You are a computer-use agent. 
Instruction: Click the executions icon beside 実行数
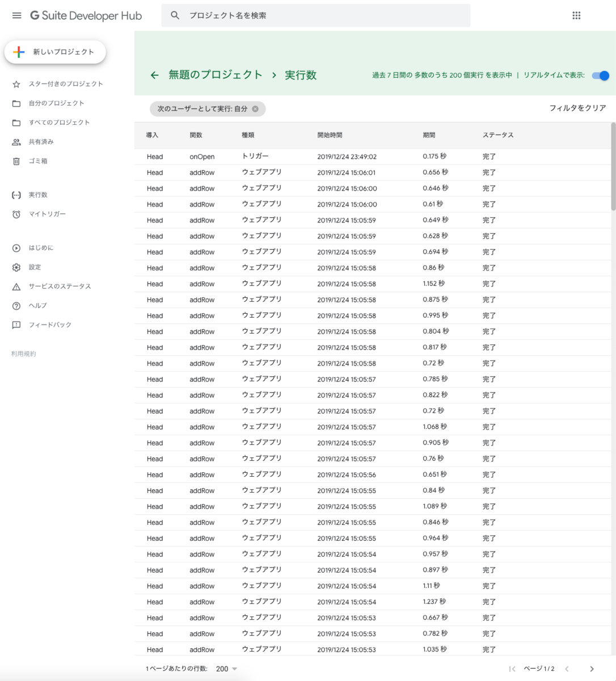16,195
